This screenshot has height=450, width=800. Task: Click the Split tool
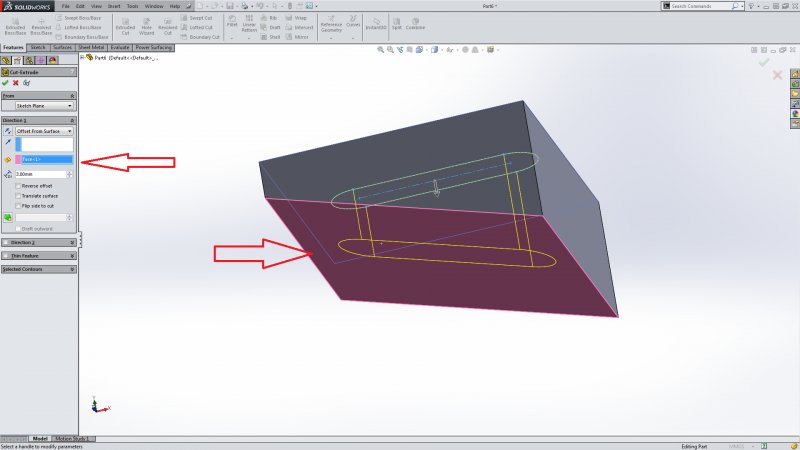pyautogui.click(x=397, y=24)
